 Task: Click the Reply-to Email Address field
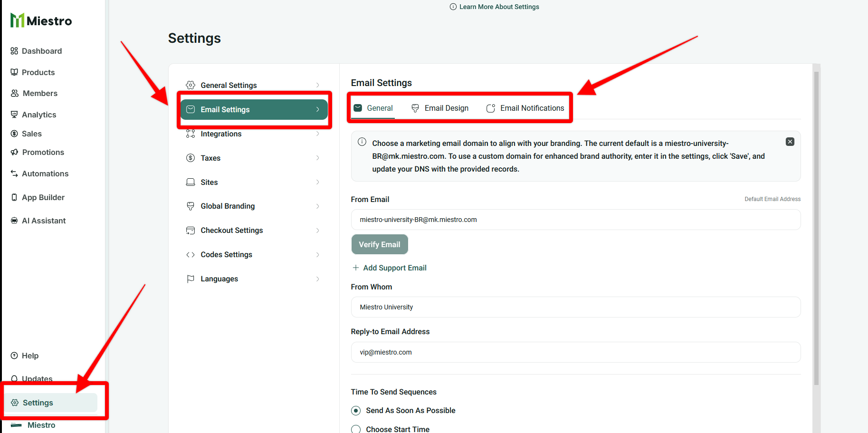[x=576, y=352]
